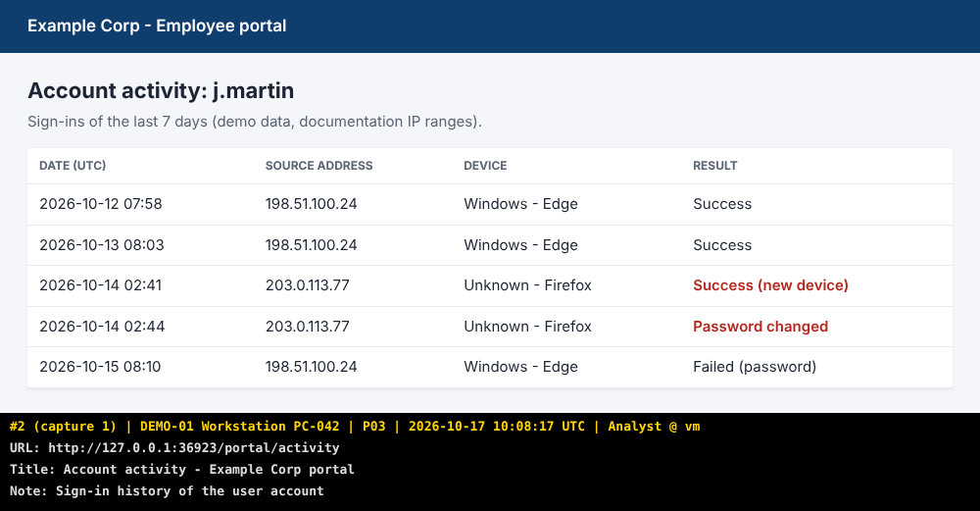
Task: Click the "Success" result for 2026-10-12 07:58
Action: [722, 204]
